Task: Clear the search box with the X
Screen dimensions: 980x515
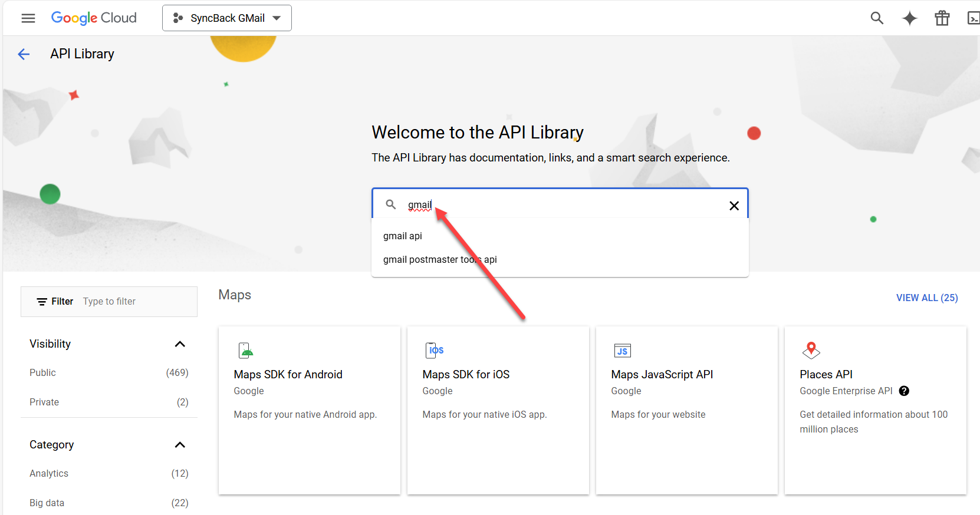Action: pyautogui.click(x=734, y=206)
